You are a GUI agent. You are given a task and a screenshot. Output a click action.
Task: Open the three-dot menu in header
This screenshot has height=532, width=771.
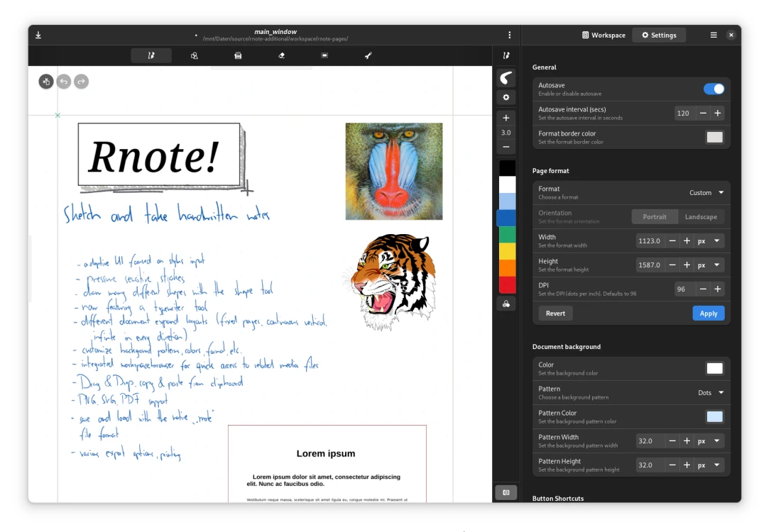(x=509, y=35)
